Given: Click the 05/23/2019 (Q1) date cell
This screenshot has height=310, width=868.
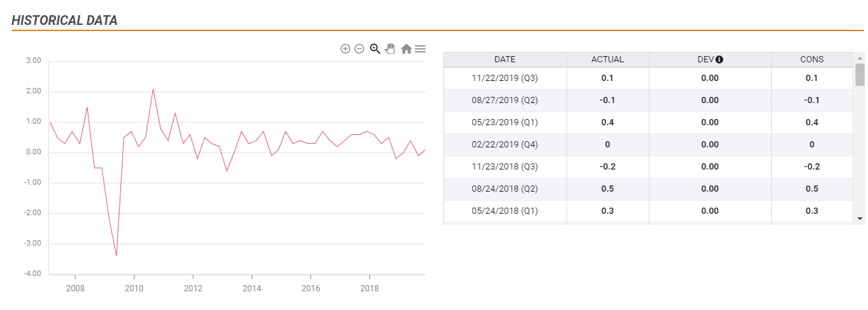Looking at the screenshot, I should 504,122.
